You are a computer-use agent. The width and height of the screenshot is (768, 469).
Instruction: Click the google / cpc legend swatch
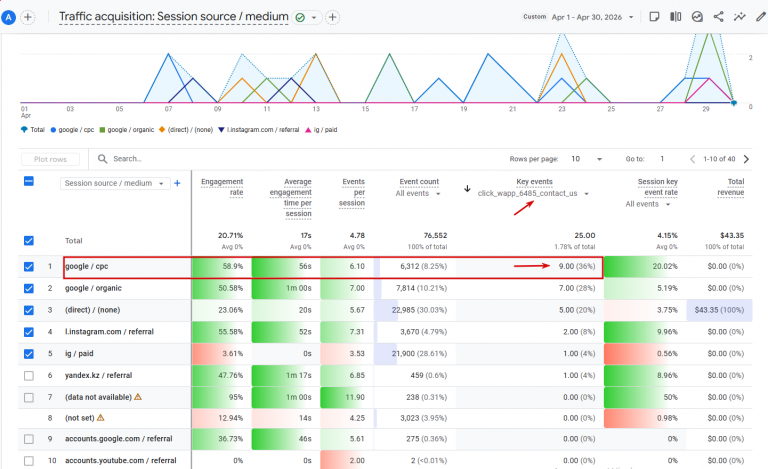[53, 130]
